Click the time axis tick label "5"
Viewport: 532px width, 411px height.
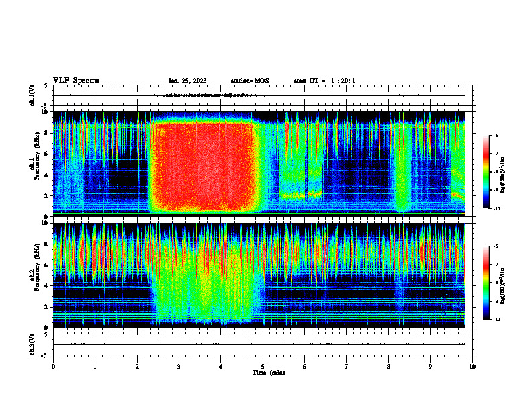click(263, 367)
